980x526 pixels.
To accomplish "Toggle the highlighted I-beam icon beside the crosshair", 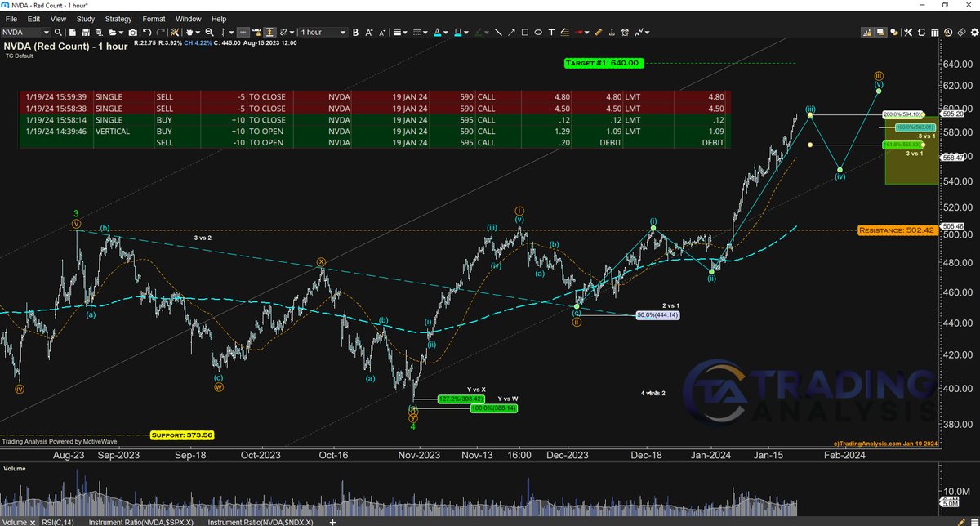I will click(x=269, y=32).
